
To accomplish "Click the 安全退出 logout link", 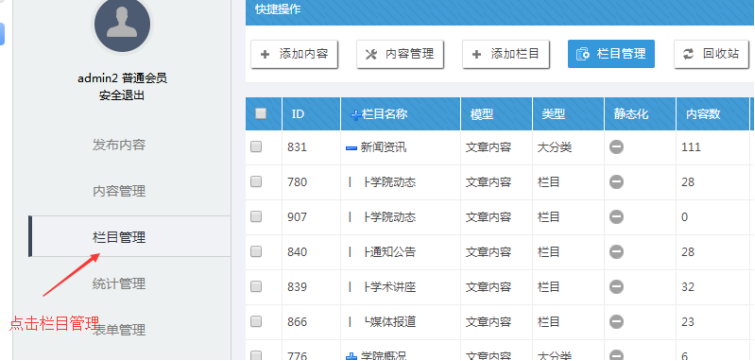I will pyautogui.click(x=122, y=95).
